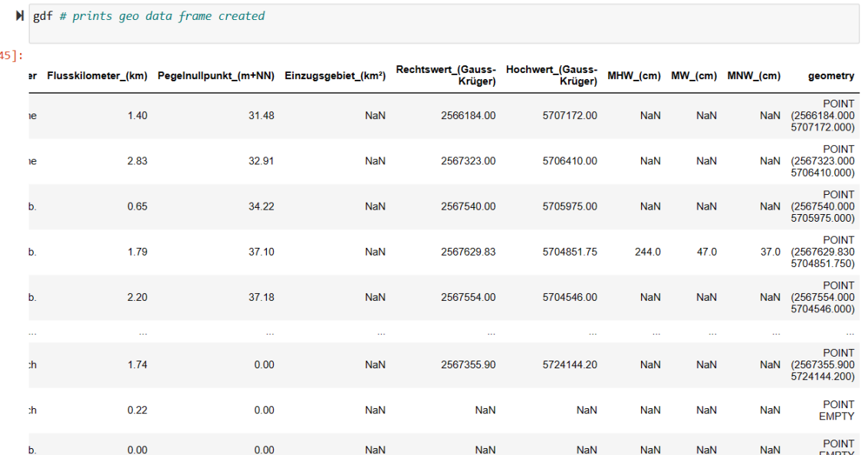Click the Hochwert_(Gauss-Krüger) column header

pos(551,75)
